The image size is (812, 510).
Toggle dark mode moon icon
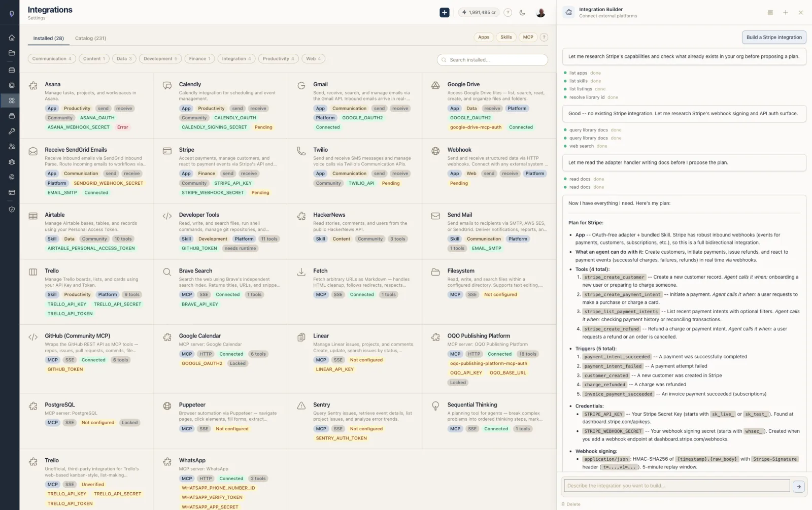522,13
